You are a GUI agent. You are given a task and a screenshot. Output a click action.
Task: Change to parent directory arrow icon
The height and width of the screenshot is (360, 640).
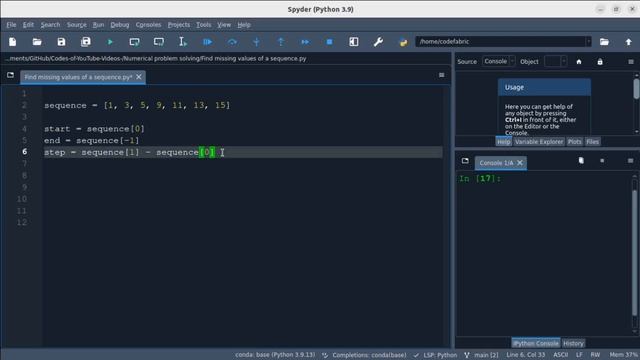coord(629,42)
